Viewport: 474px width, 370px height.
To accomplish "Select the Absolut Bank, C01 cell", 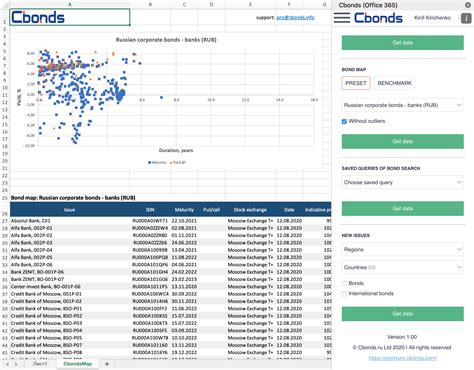I will click(70, 221).
